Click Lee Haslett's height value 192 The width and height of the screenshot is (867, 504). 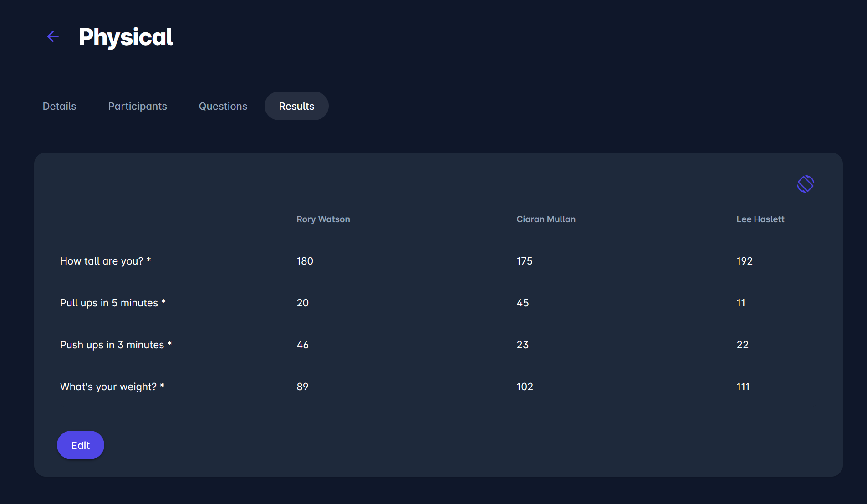click(x=744, y=261)
